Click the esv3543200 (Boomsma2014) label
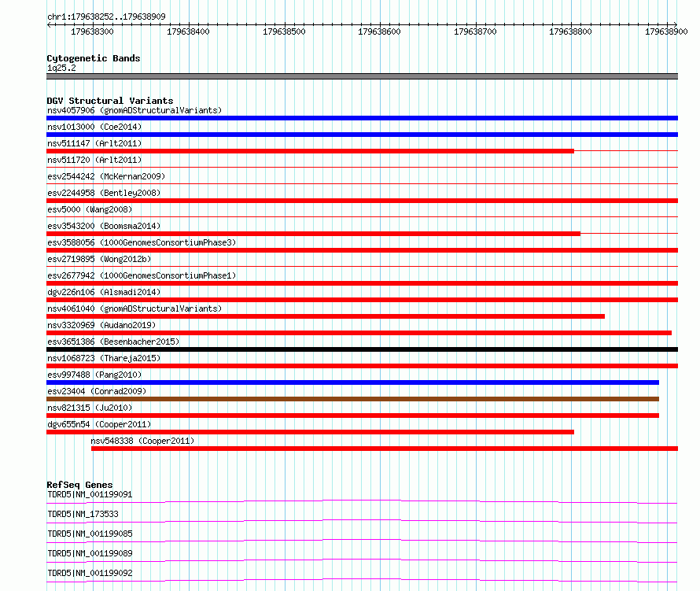700x591 pixels. pyautogui.click(x=104, y=226)
